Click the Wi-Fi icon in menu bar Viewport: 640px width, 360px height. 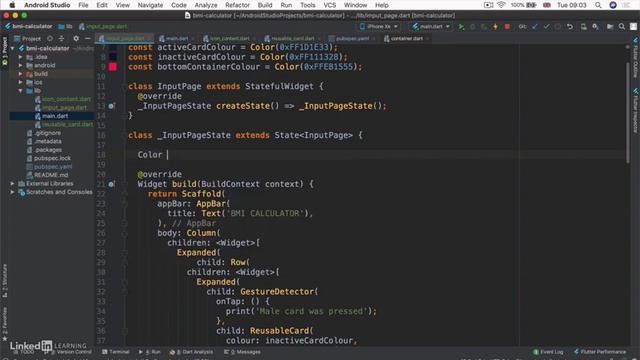coord(501,5)
